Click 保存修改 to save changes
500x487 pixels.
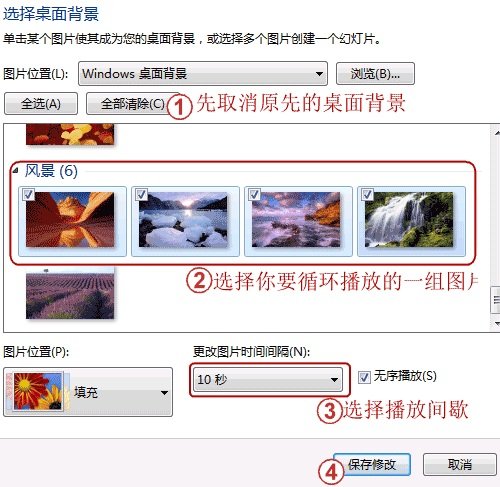coord(372,464)
